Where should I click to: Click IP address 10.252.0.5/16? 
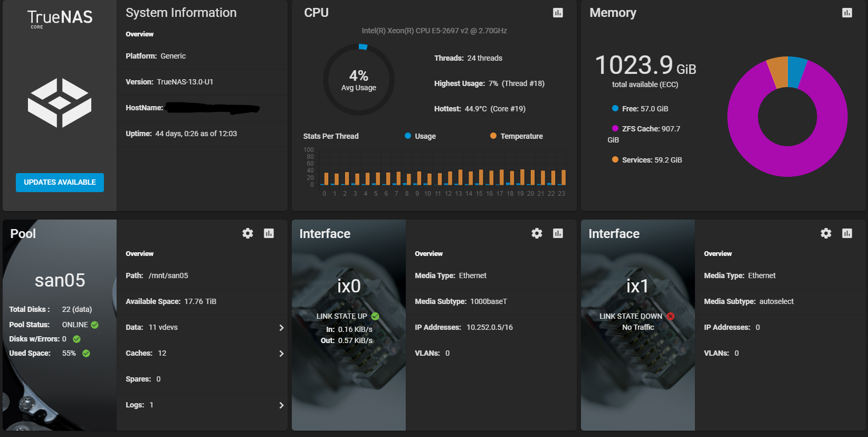pos(490,327)
